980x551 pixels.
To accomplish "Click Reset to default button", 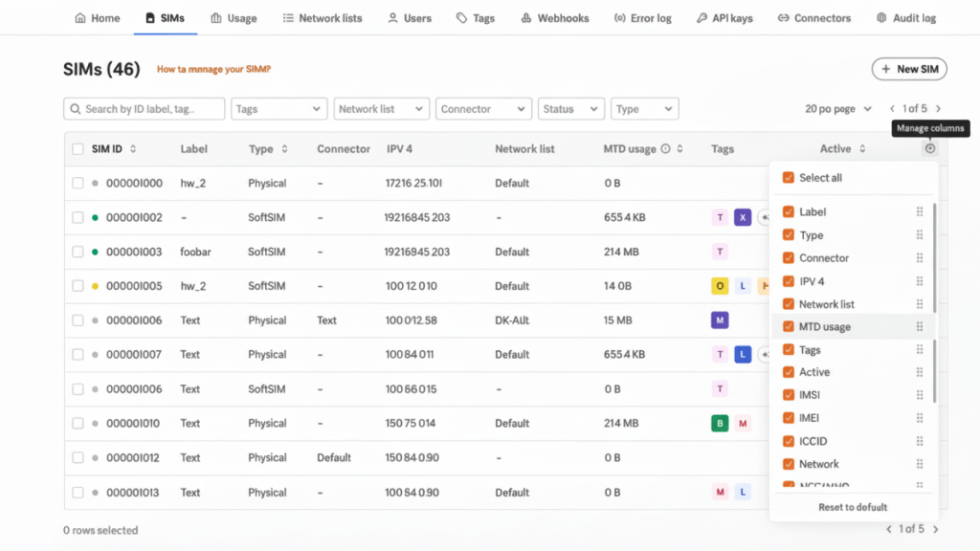I will [853, 507].
